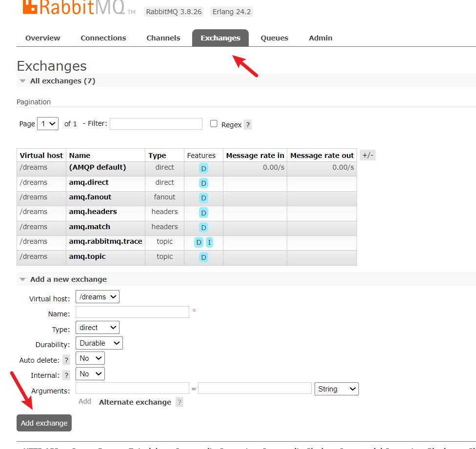Click the Auto delete help icon

point(66,360)
